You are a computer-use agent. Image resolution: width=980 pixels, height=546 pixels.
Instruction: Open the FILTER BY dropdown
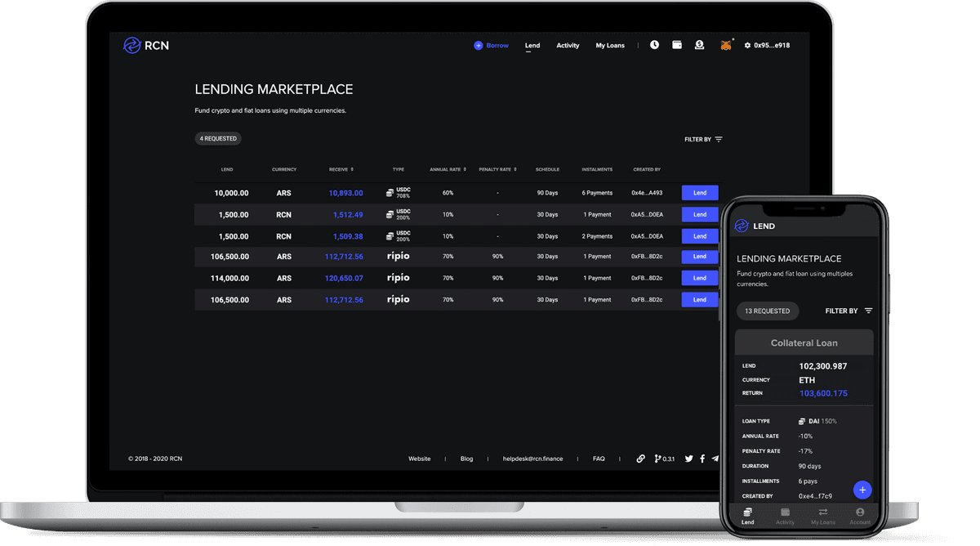click(x=702, y=139)
